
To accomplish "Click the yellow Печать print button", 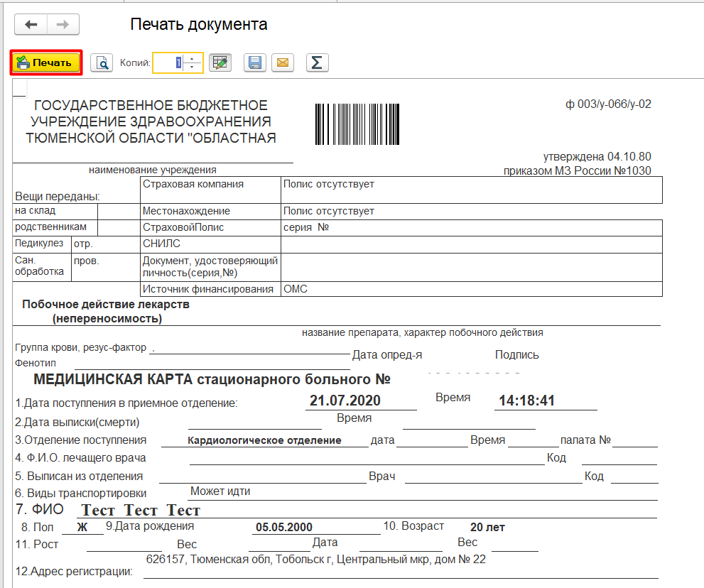I will point(46,62).
